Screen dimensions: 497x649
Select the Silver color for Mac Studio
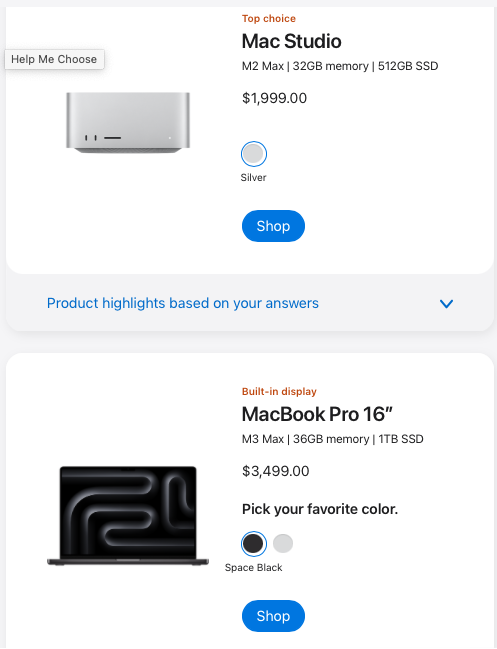click(x=254, y=154)
